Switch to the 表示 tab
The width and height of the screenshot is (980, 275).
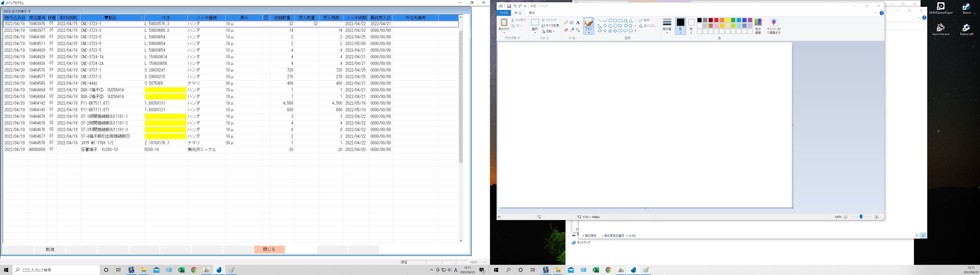(532, 13)
